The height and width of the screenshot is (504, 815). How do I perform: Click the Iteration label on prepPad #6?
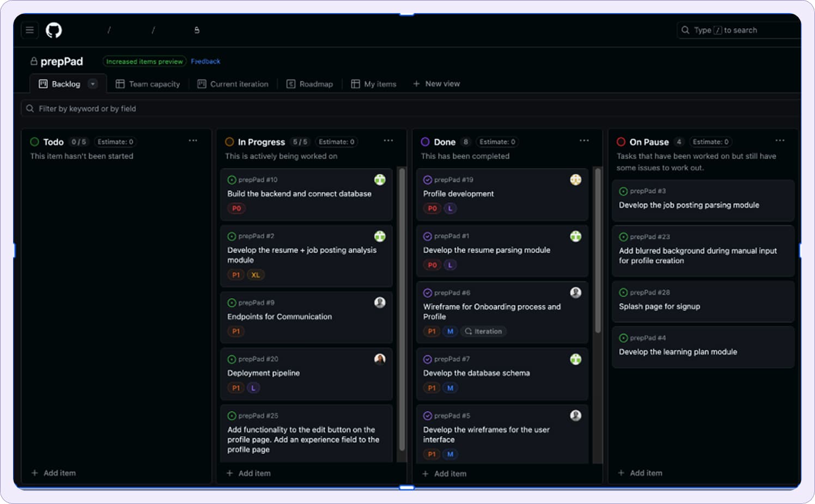coord(483,331)
